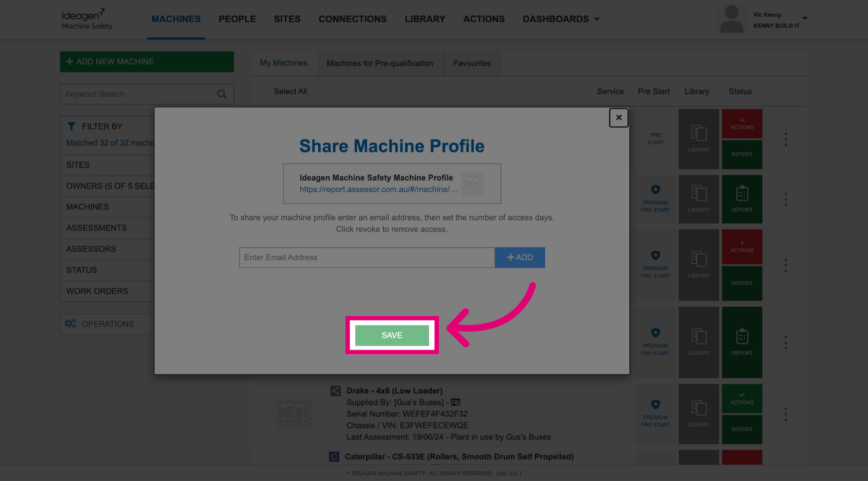Click the Status column header
The height and width of the screenshot is (481, 868).
pos(740,91)
